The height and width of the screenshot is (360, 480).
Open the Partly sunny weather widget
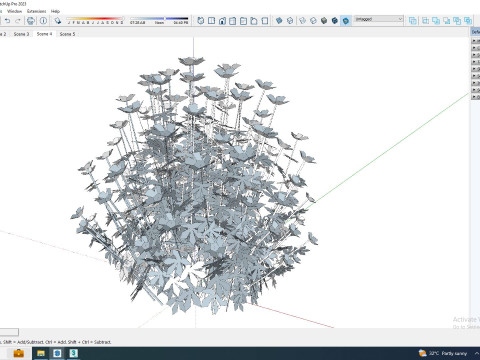(x=443, y=353)
